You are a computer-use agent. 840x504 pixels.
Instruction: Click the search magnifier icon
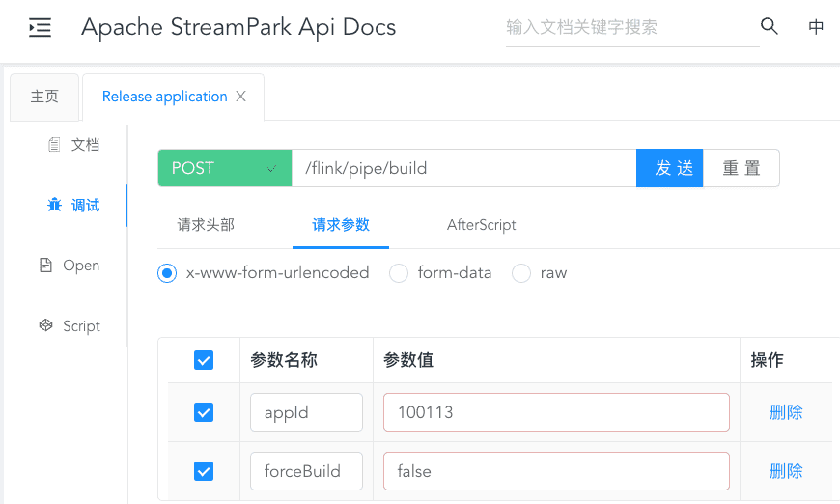(770, 27)
